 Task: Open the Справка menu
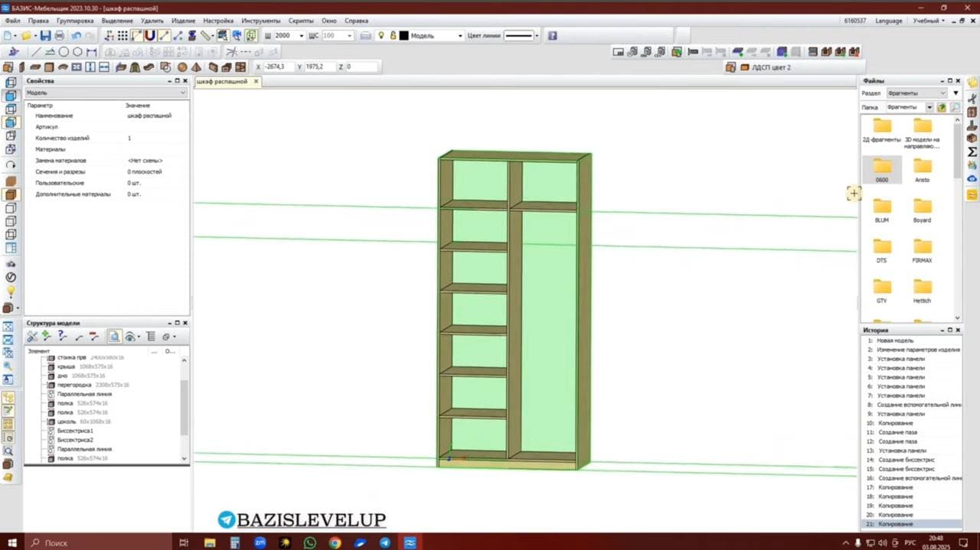pyautogui.click(x=356, y=21)
